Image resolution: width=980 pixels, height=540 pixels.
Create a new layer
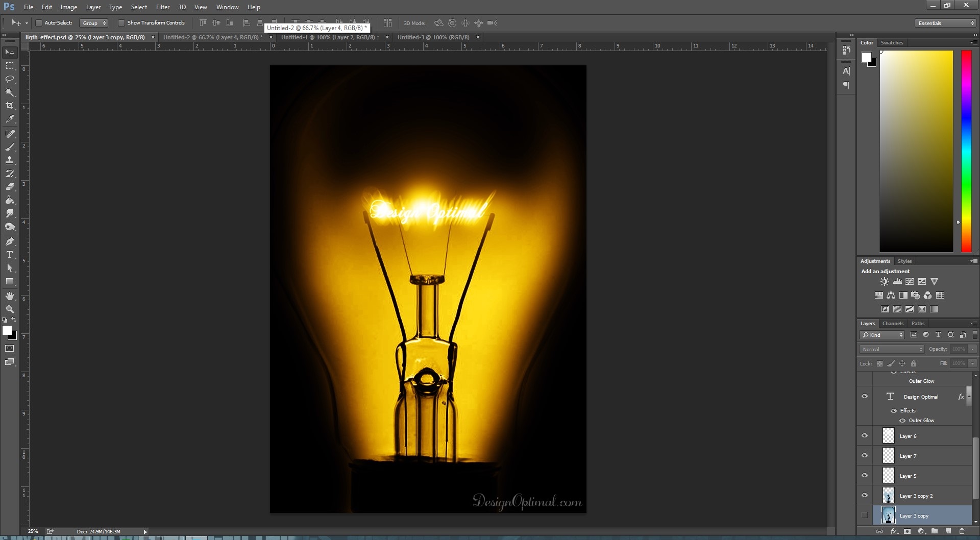[x=948, y=531]
